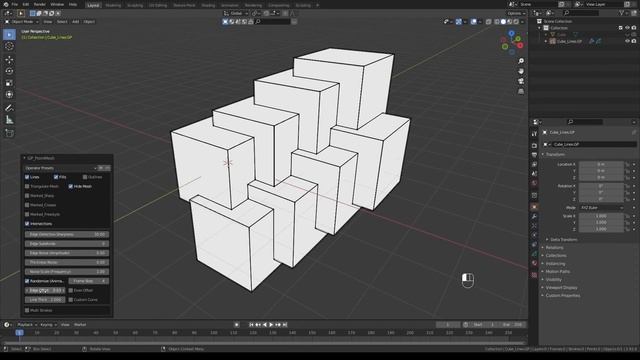This screenshot has height=360, width=640.
Task: Adjust the Line Thick slider
Action: tap(45, 300)
